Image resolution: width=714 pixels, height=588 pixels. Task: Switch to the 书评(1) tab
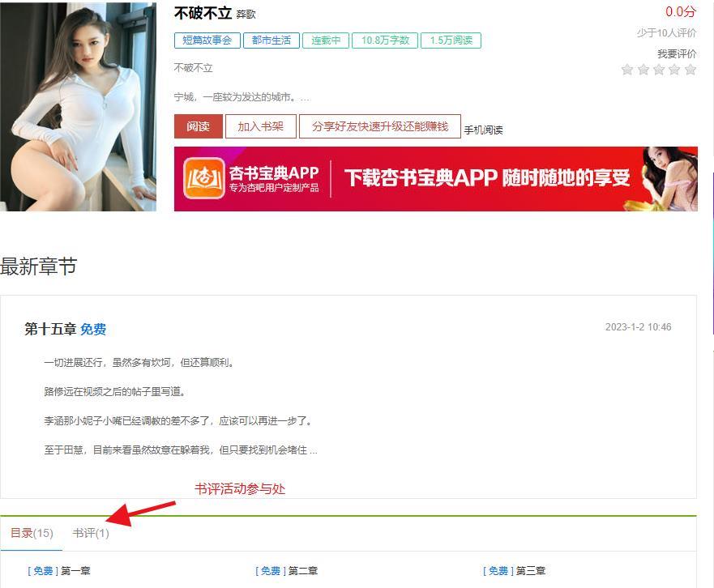91,533
